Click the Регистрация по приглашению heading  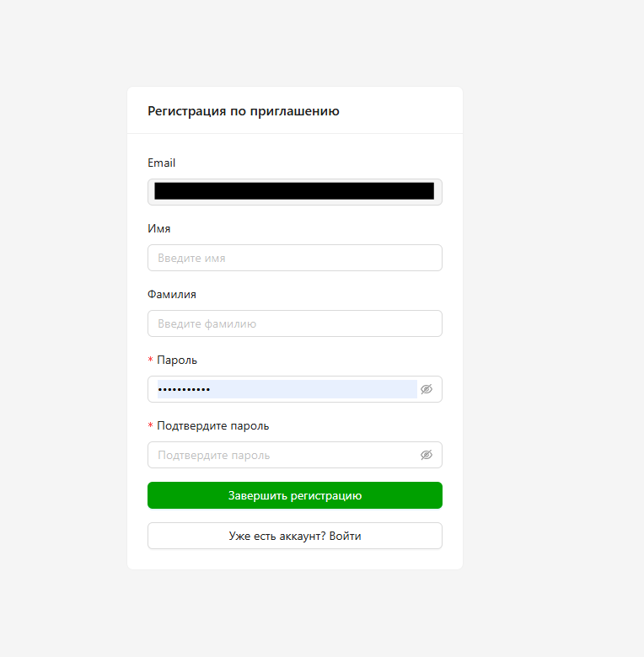[x=244, y=110]
